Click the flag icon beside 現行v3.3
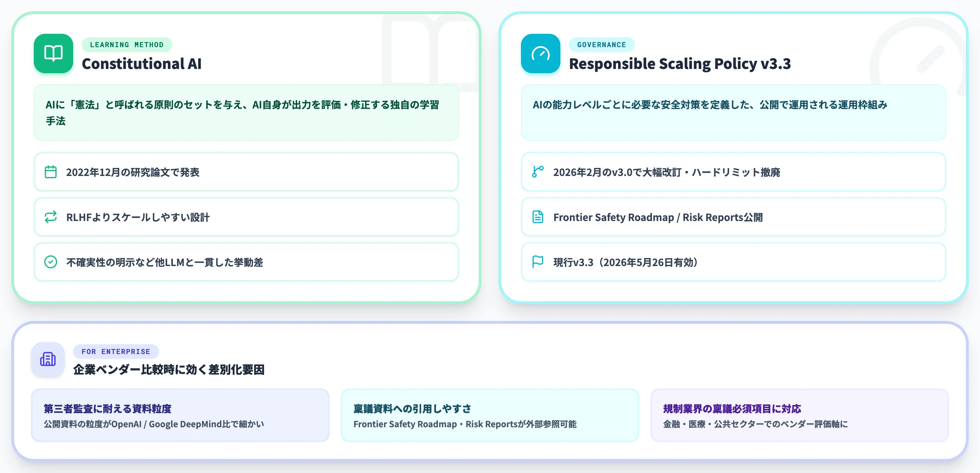Image resolution: width=980 pixels, height=473 pixels. (538, 262)
